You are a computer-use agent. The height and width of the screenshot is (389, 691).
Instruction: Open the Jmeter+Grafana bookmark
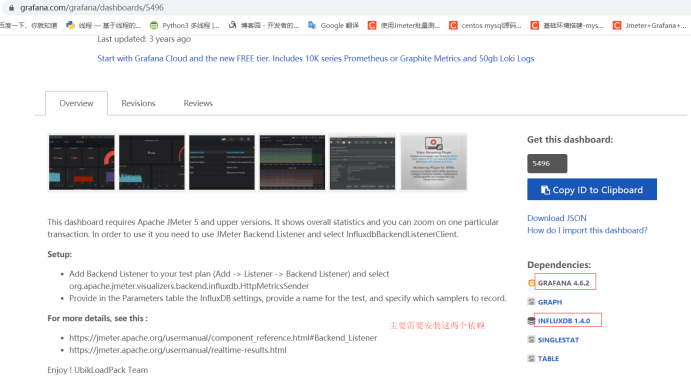650,26
